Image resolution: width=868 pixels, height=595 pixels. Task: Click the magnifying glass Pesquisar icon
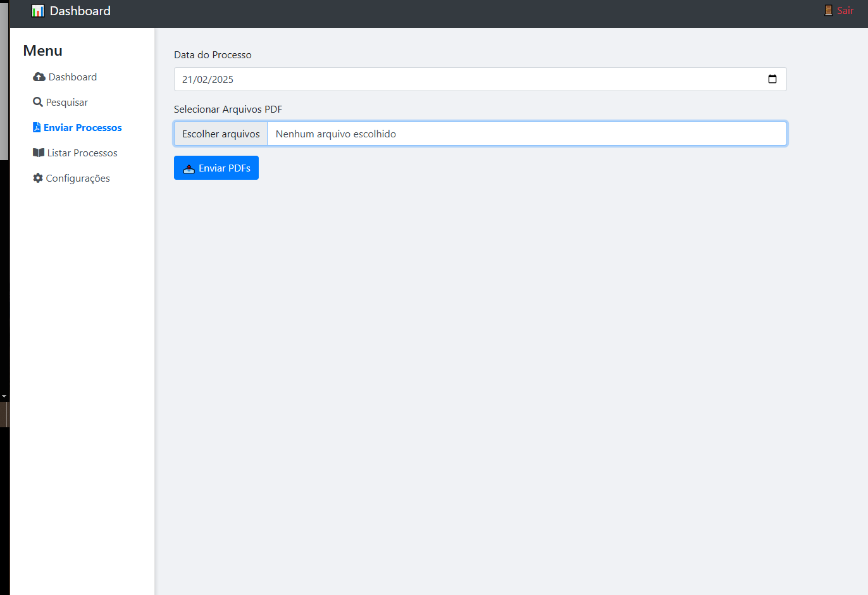pos(38,102)
